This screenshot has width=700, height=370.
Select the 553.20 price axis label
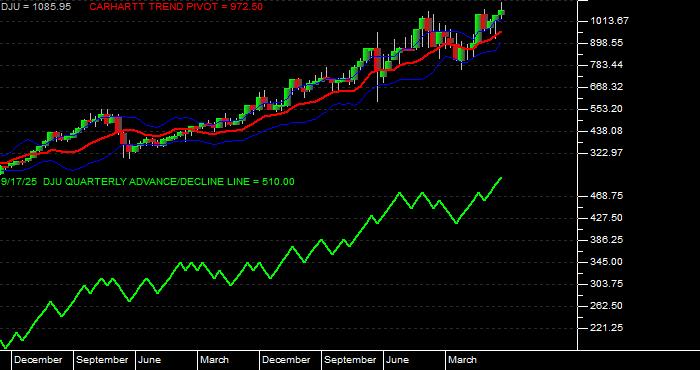603,108
